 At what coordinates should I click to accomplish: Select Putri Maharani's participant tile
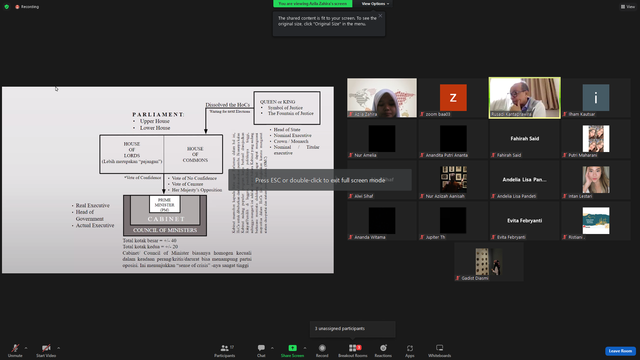(x=596, y=139)
